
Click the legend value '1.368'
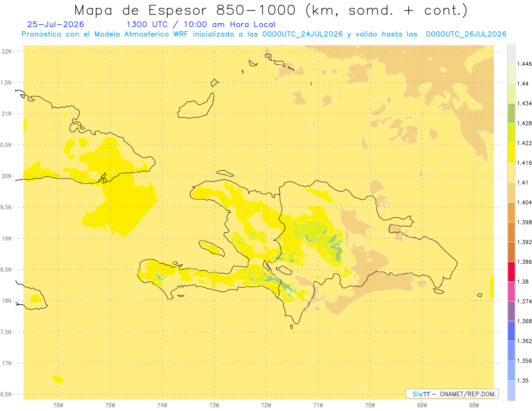[524, 321]
